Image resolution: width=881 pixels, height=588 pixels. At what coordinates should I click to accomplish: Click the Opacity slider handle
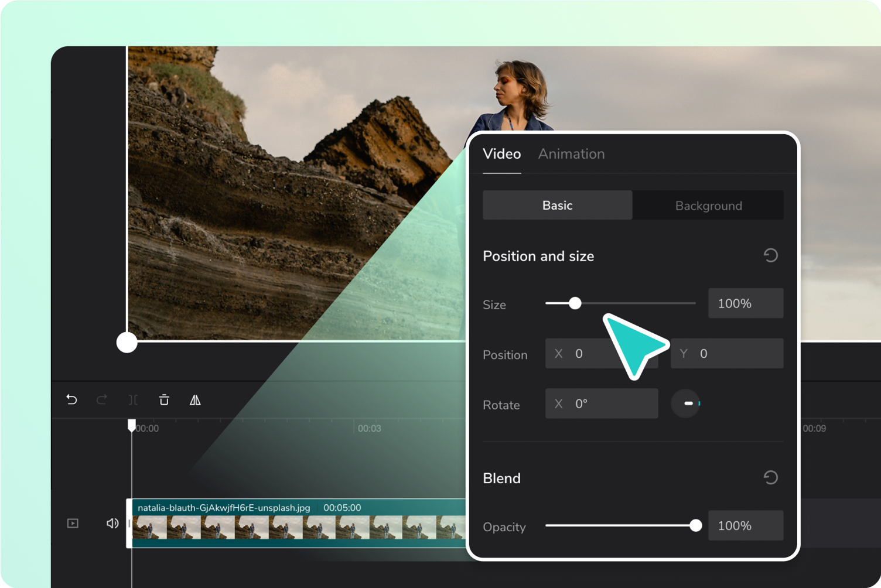[x=695, y=525]
